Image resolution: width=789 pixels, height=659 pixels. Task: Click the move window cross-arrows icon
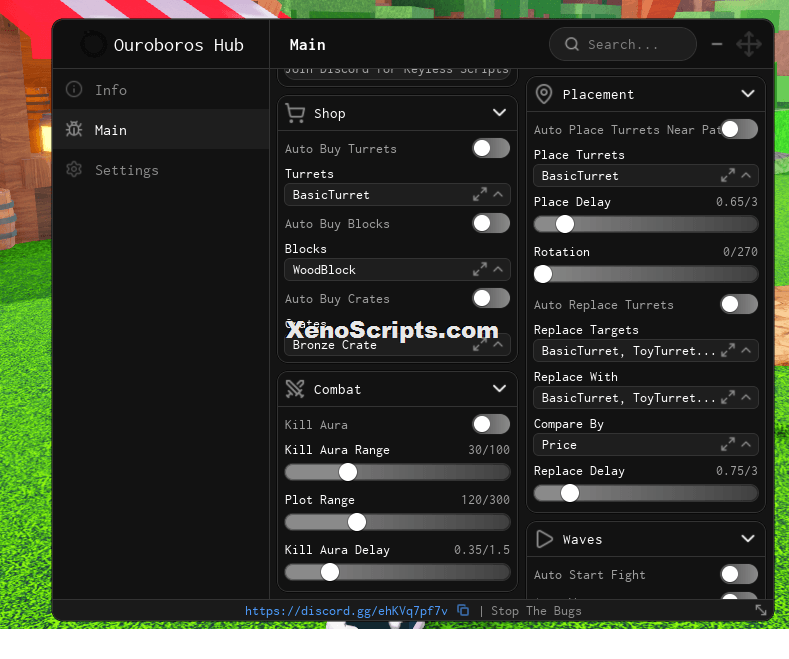coord(749,44)
